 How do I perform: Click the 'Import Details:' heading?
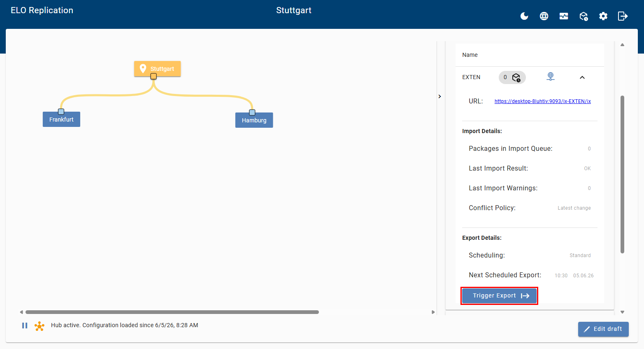click(482, 131)
